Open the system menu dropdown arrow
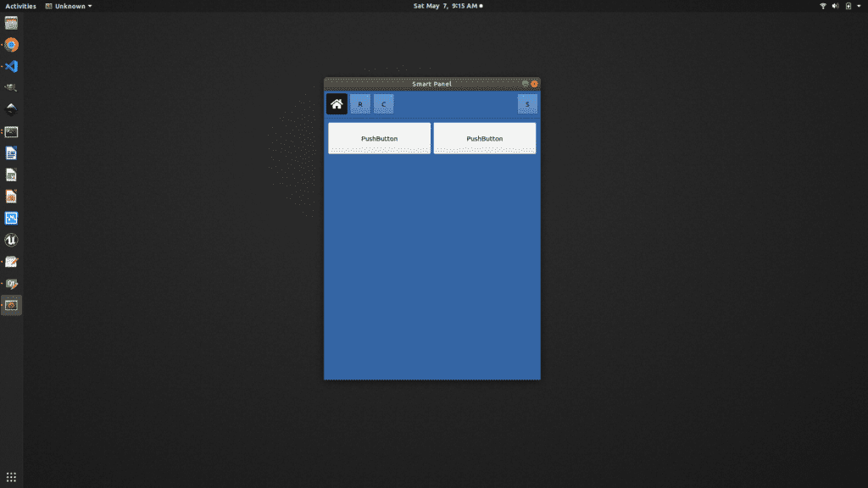 coord(860,6)
